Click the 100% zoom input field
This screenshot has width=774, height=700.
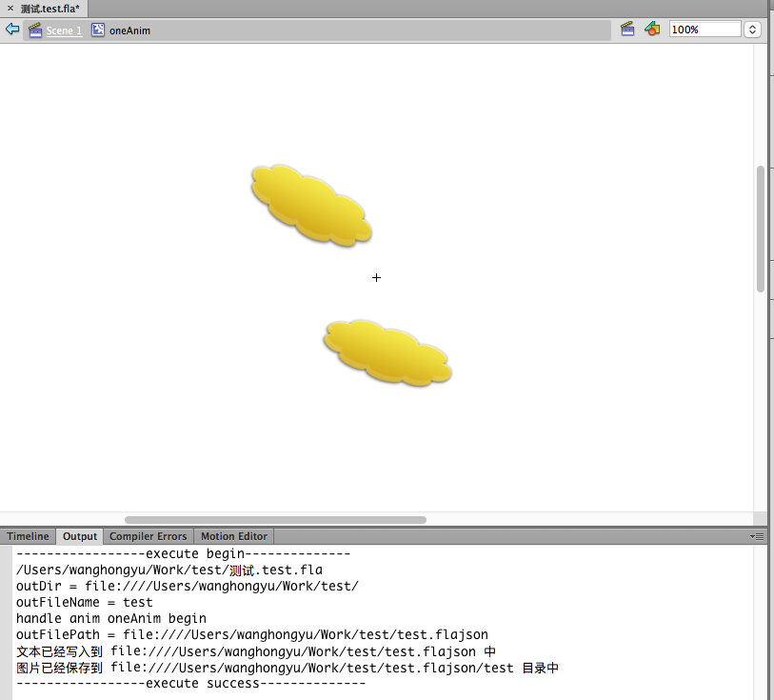(705, 30)
